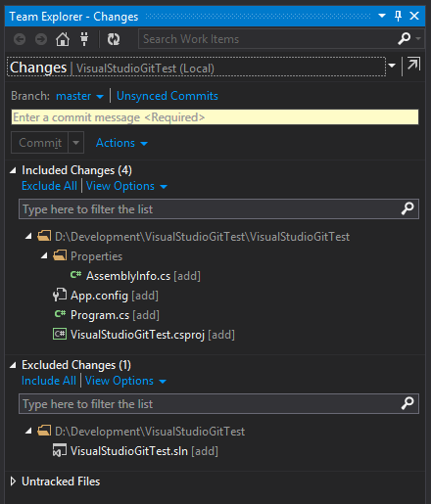This screenshot has height=504, width=431.
Task: Click filter magnifier in Included Changes
Action: point(407,208)
